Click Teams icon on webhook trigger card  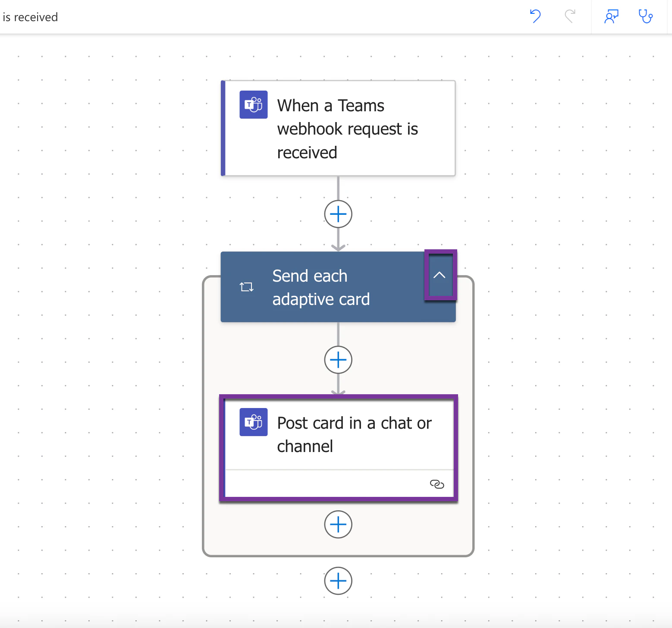pyautogui.click(x=254, y=104)
